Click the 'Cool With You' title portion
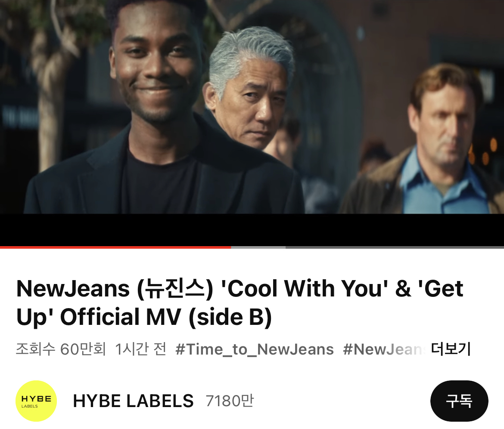 [305, 288]
